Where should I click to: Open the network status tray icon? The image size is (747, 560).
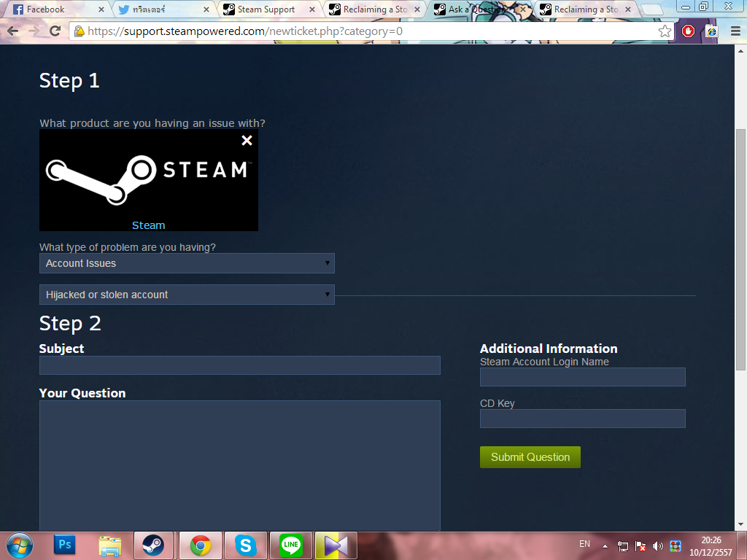click(623, 546)
